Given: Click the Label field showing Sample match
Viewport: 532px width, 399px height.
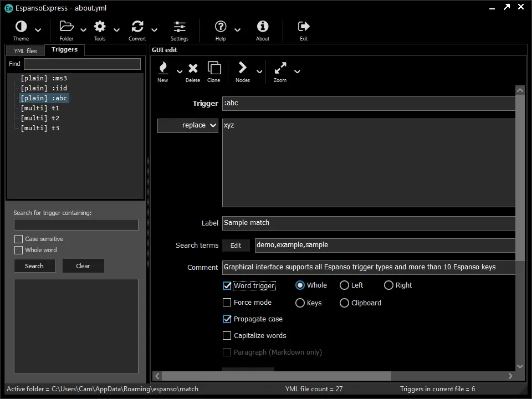Looking at the screenshot, I should coord(369,223).
